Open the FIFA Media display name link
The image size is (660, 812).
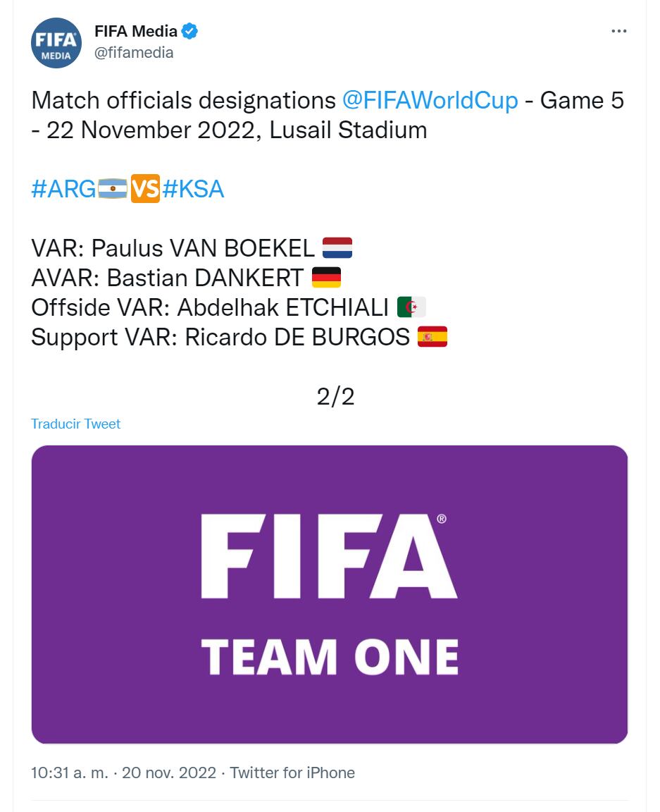coord(136,31)
